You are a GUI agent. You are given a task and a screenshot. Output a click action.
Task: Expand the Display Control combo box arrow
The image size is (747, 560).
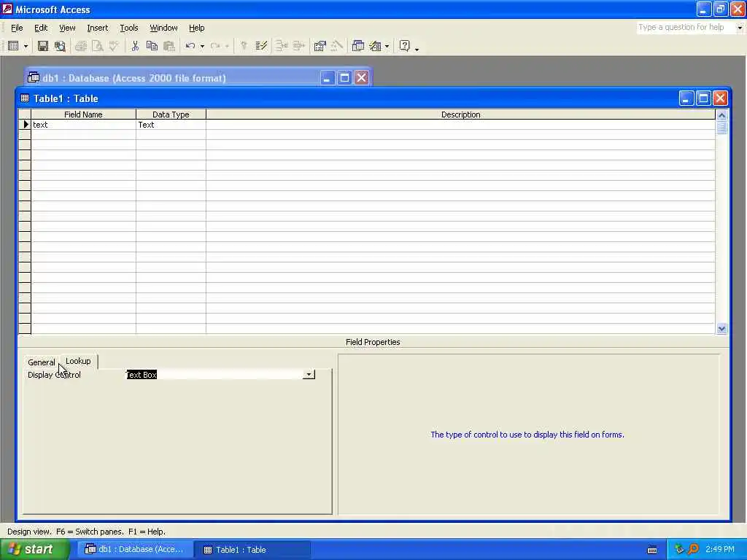point(309,375)
